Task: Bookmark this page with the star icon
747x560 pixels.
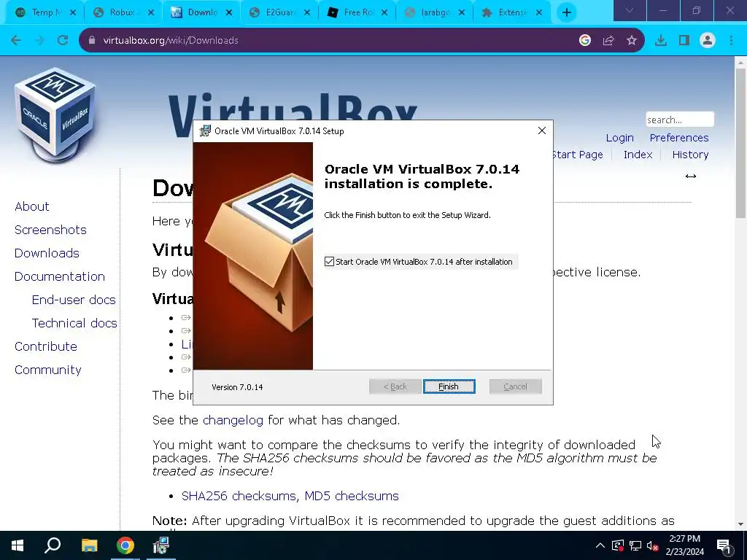Action: coord(631,41)
